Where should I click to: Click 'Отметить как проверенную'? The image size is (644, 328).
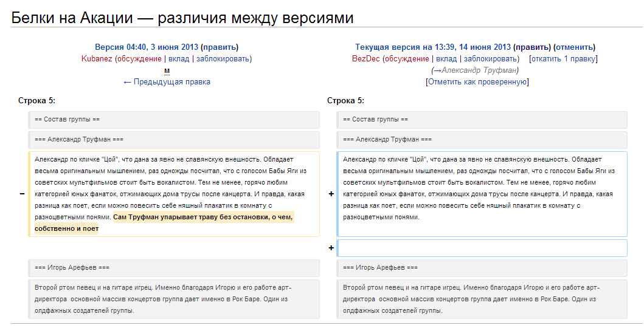click(x=477, y=82)
